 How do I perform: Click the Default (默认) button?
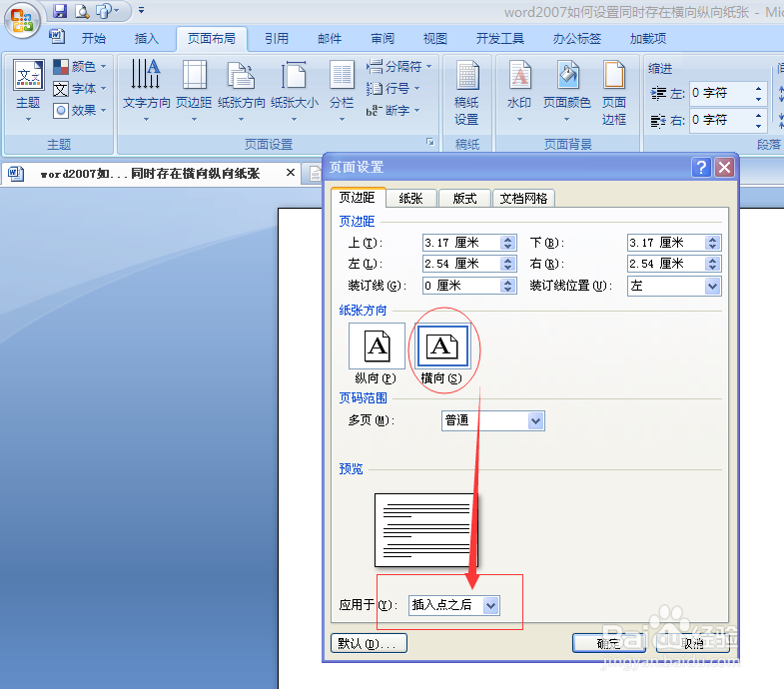coord(369,643)
